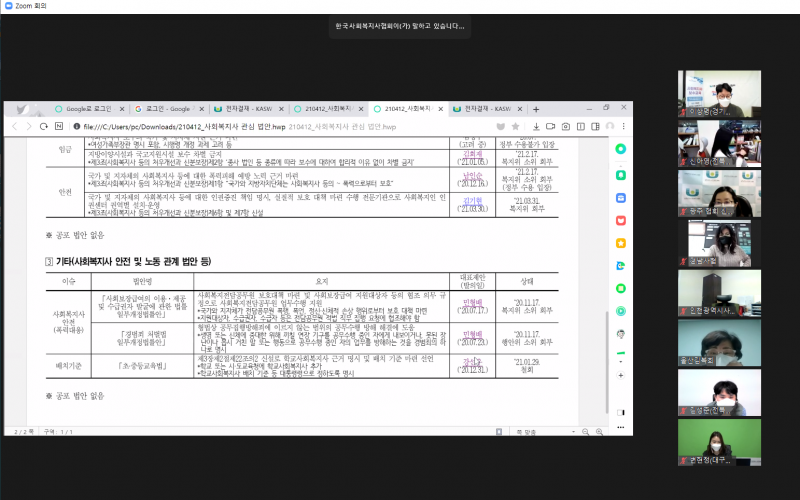The width and height of the screenshot is (800, 500).
Task: Reload the current document page
Action: 43,126
